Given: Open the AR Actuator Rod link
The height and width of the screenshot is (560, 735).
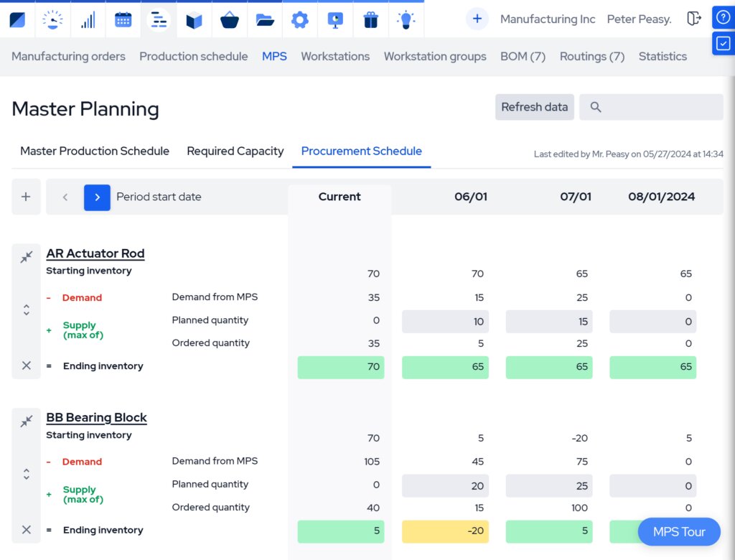Looking at the screenshot, I should click(x=95, y=253).
